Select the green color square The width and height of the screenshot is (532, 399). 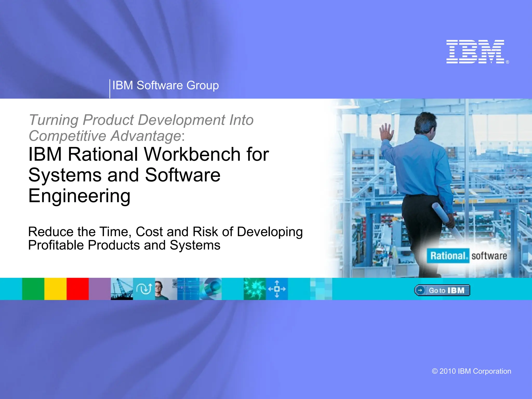[33, 289]
